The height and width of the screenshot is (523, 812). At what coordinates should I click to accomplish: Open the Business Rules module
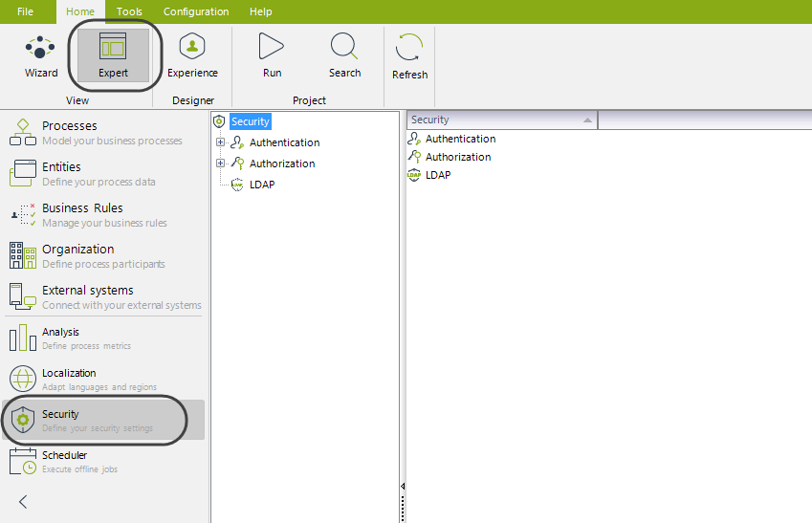(x=103, y=215)
